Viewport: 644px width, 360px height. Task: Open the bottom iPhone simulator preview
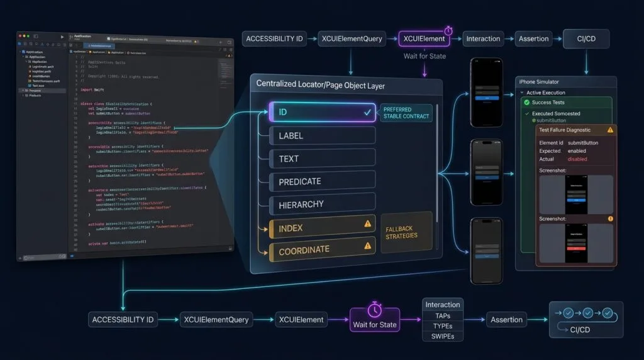tap(487, 251)
